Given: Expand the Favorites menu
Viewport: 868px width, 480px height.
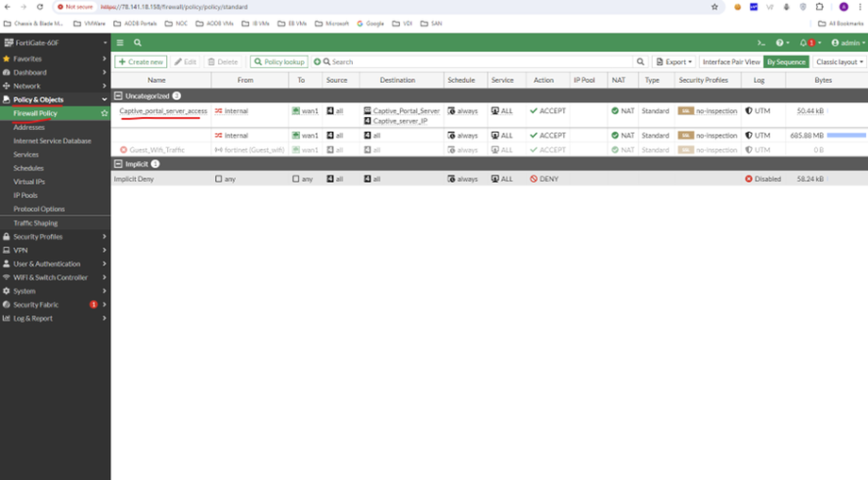Looking at the screenshot, I should pos(55,58).
